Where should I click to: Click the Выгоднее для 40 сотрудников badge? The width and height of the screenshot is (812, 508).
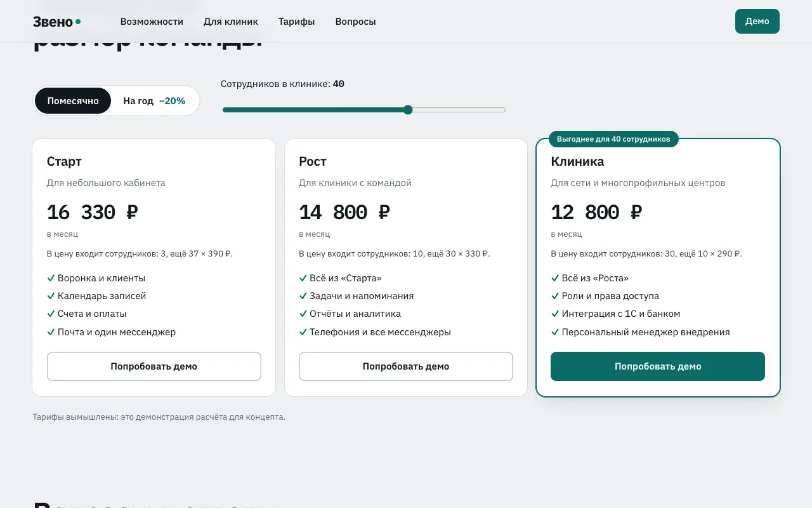[x=613, y=139]
